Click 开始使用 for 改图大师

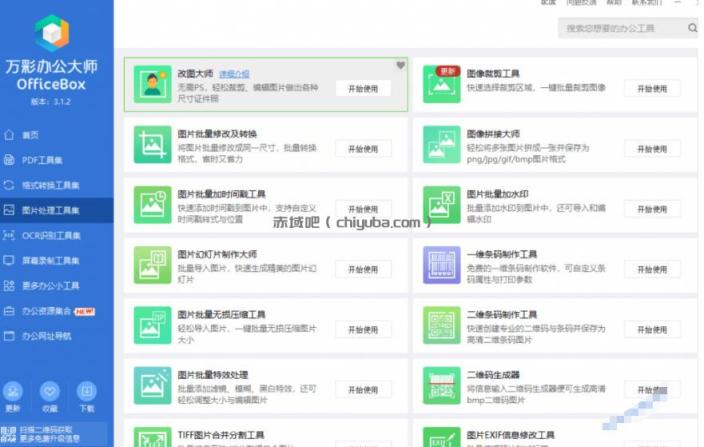pos(363,89)
